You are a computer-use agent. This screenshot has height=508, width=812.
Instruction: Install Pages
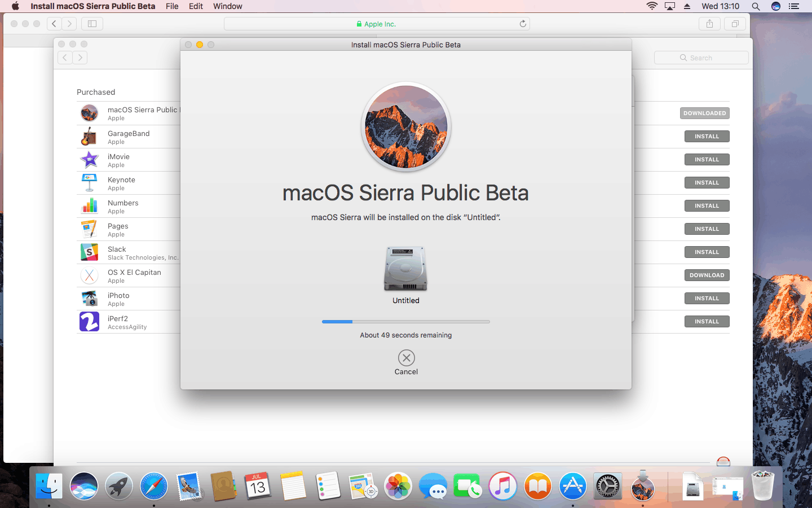[x=707, y=229]
